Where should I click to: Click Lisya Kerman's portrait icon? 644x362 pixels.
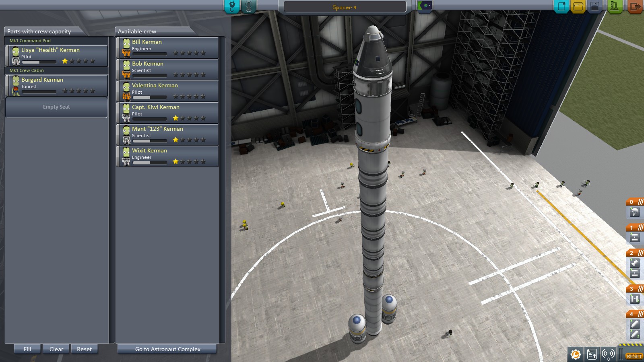pos(16,56)
